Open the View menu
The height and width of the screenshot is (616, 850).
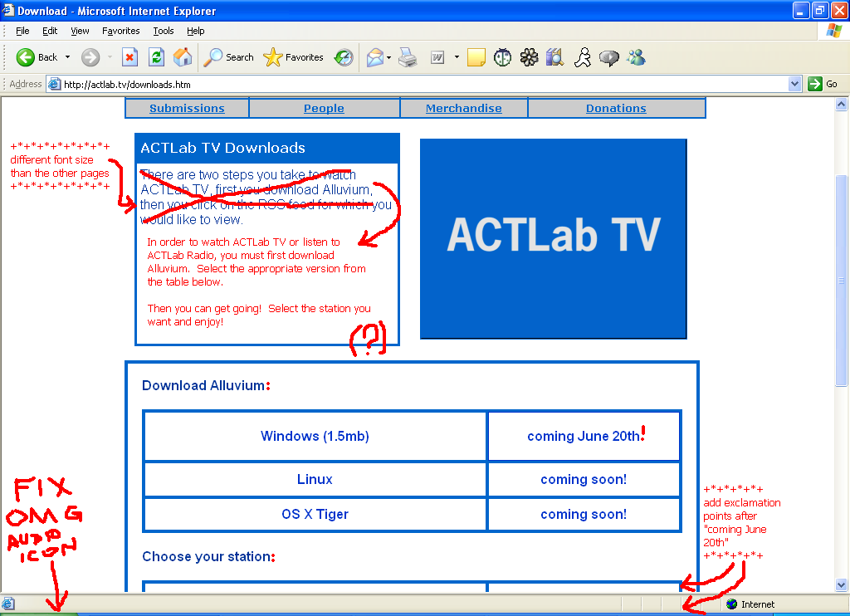tap(80, 31)
